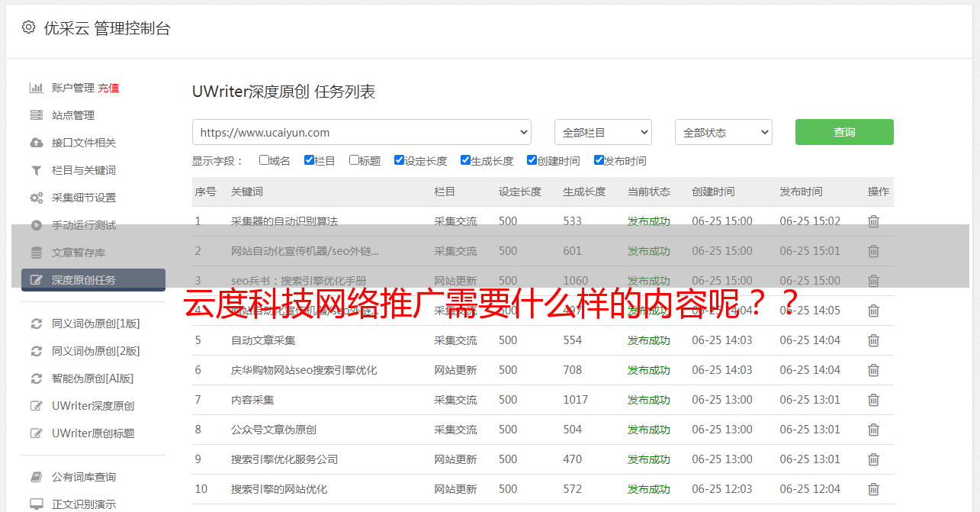Uncheck the 发布时间 checkbox
The height and width of the screenshot is (512, 980).
(x=599, y=160)
